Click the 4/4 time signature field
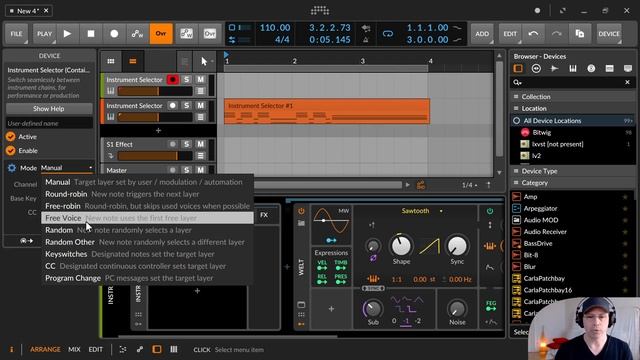The image size is (640, 360). (x=282, y=40)
